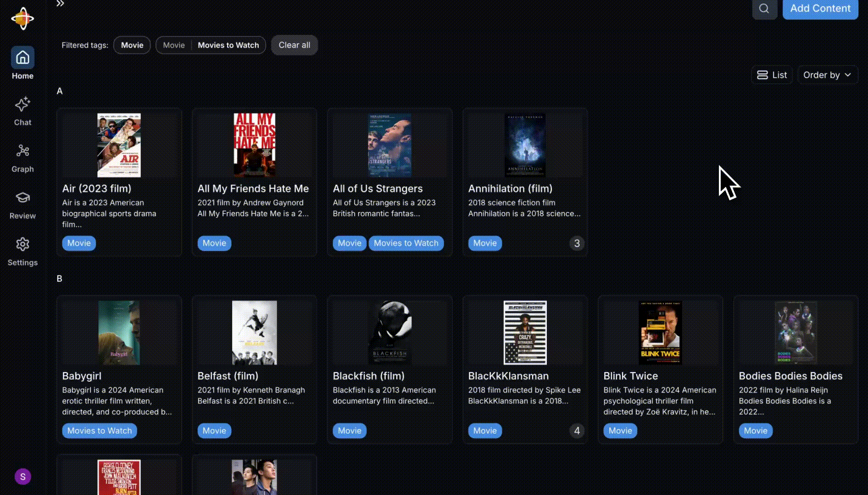Click '2022 film by Halina Reijn' text
The width and height of the screenshot is (868, 495).
(x=783, y=390)
